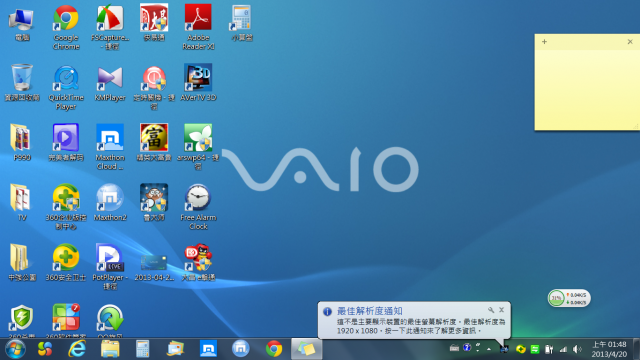640x360 pixels.
Task: Show desktop button at taskbar end
Action: click(x=636, y=349)
